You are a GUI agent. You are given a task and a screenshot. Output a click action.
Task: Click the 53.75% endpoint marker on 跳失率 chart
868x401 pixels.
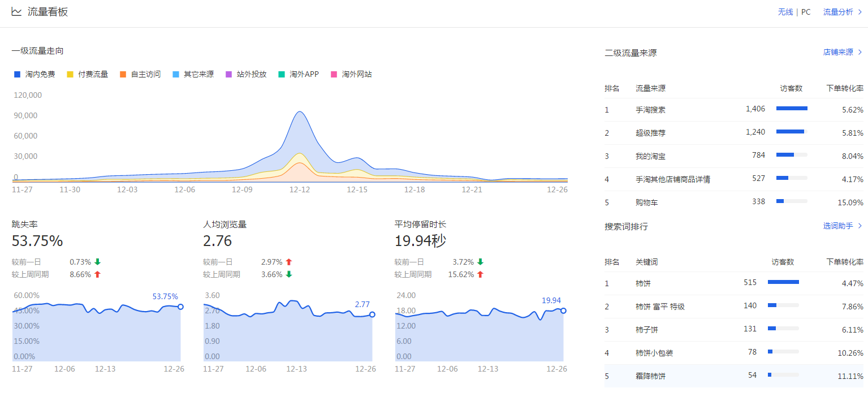pos(180,307)
